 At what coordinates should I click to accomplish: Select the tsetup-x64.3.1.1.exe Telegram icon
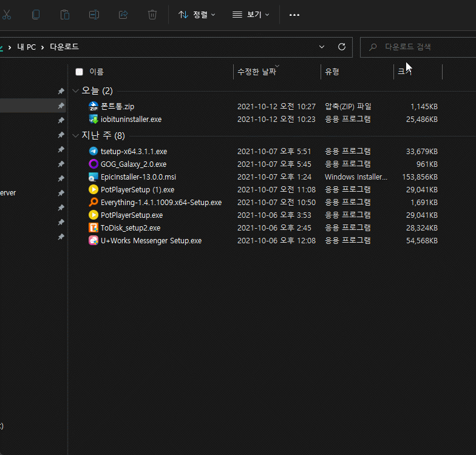[93, 151]
